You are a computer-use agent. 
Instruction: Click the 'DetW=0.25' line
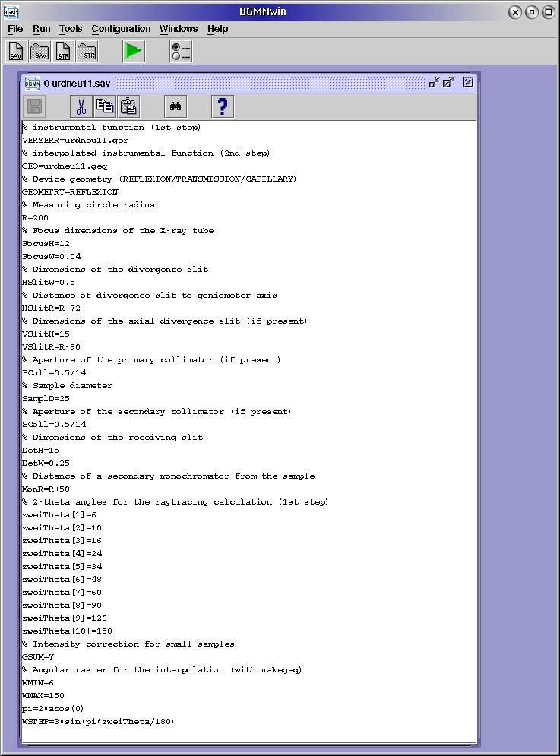46,463
